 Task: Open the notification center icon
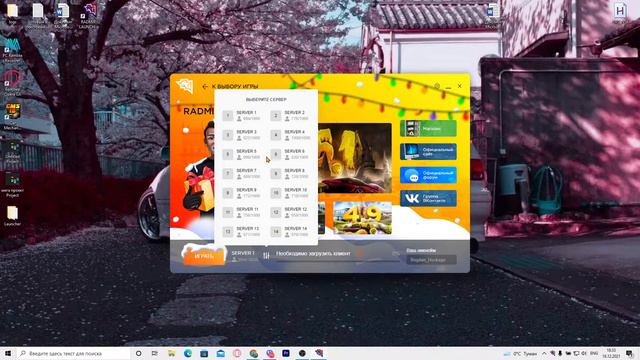(630, 353)
